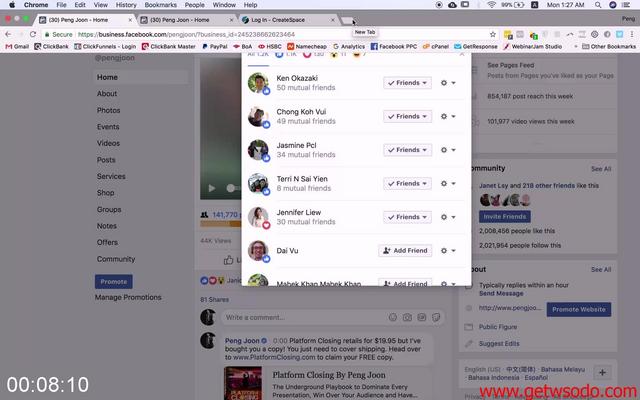Image resolution: width=640 pixels, height=400 pixels.
Task: Open Ken Okazaki's profile picture
Action: click(x=258, y=83)
